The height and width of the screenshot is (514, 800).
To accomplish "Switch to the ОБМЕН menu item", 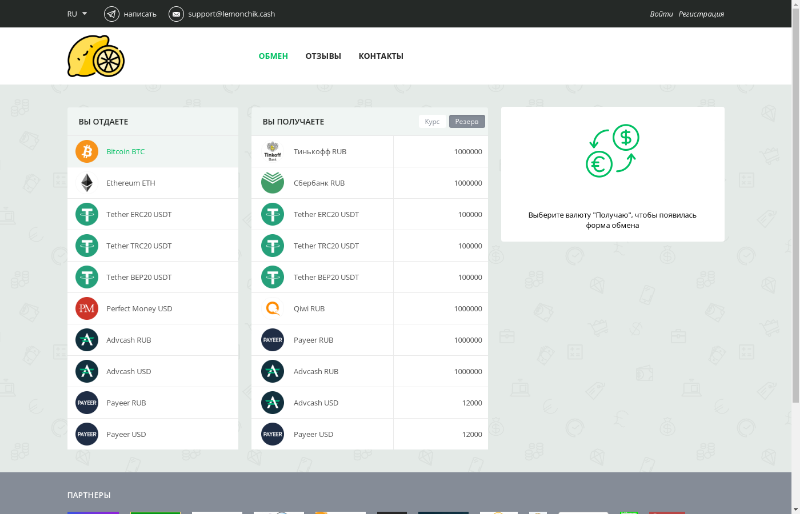I will (x=273, y=56).
